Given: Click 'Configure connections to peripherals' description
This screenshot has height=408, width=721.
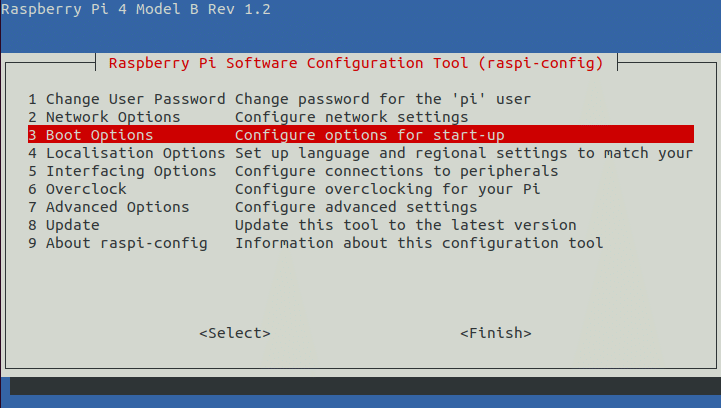Looking at the screenshot, I should [x=397, y=171].
